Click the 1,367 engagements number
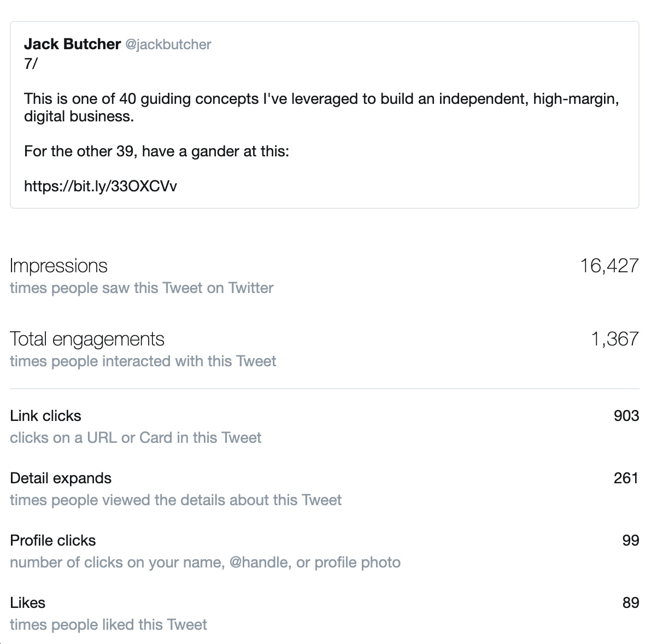This screenshot has width=645, height=644. pos(614,339)
